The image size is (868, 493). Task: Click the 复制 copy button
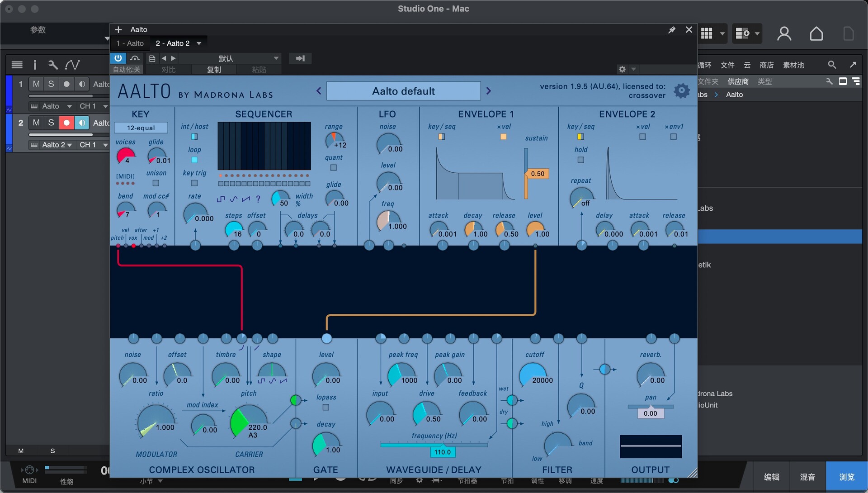[214, 70]
